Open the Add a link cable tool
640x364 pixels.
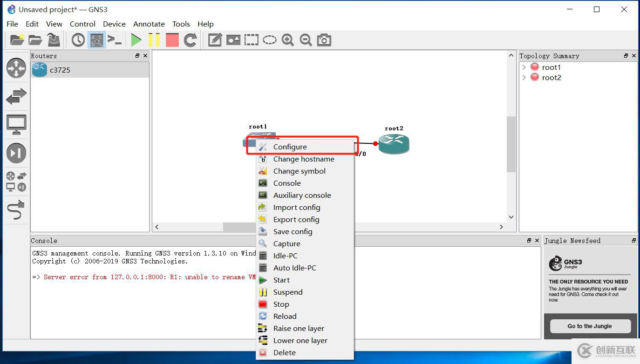16,210
